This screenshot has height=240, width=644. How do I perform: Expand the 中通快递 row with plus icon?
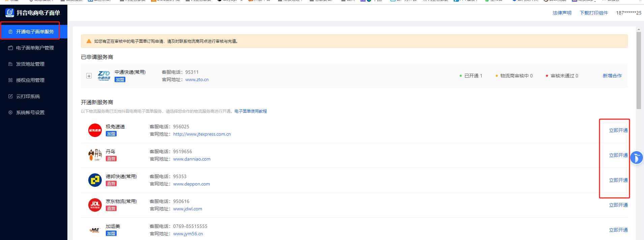(x=89, y=76)
